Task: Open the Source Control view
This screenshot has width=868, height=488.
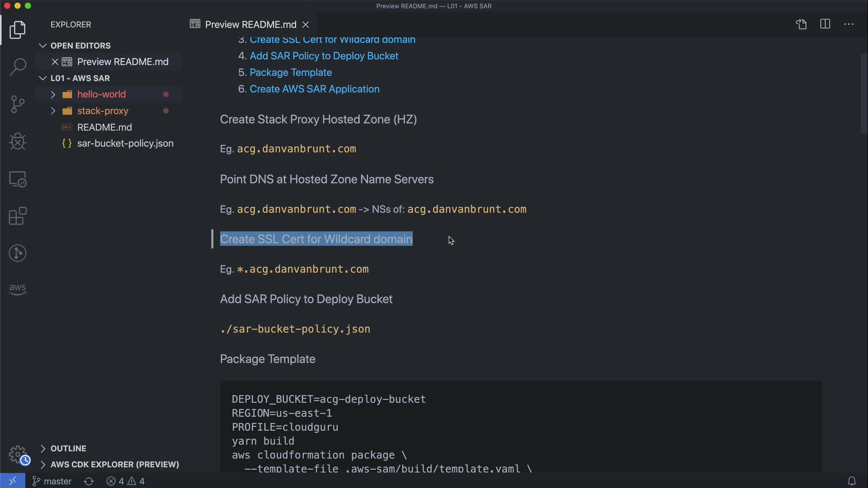Action: click(18, 104)
